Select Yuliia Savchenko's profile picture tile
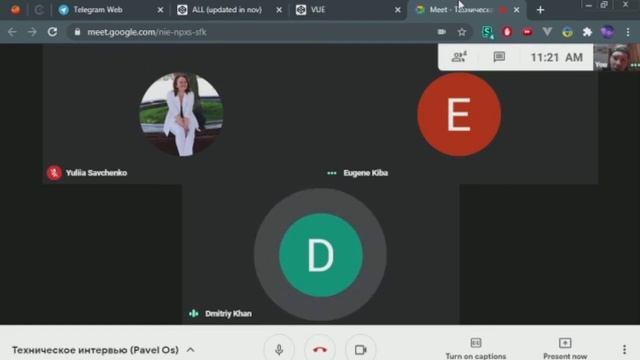This screenshot has width=640, height=360. click(x=181, y=114)
